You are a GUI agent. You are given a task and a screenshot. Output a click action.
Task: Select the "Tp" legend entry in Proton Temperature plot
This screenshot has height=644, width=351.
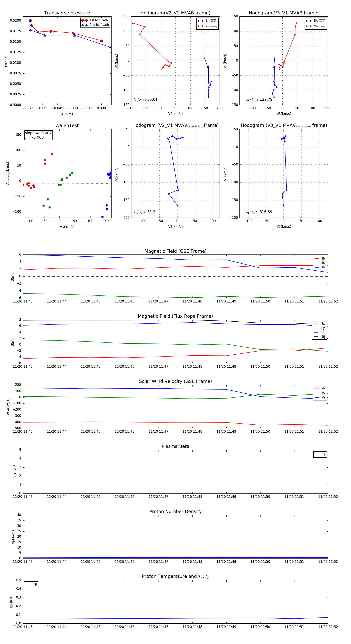click(31, 584)
